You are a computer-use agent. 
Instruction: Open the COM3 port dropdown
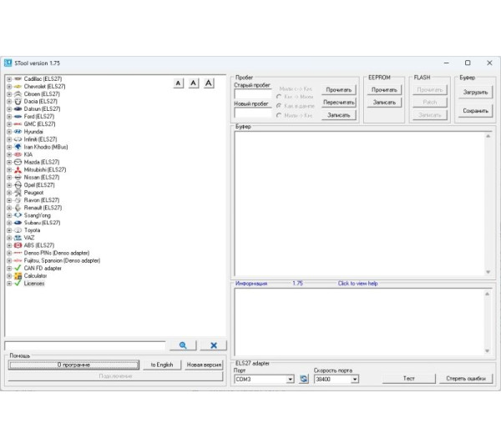pos(290,379)
